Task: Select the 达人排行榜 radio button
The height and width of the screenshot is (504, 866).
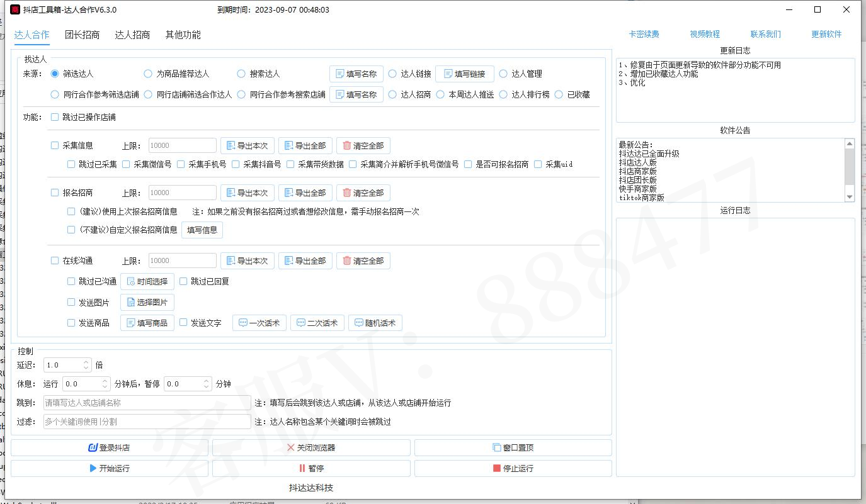Action: [503, 94]
